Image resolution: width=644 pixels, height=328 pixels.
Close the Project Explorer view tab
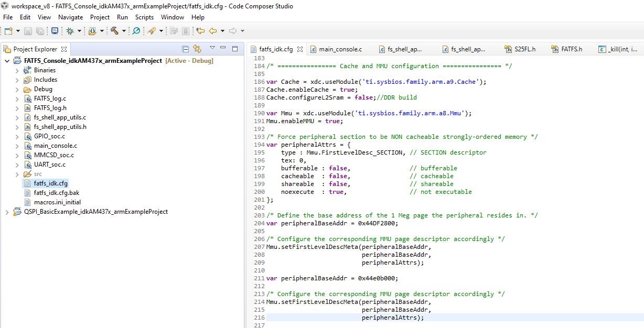pyautogui.click(x=64, y=49)
